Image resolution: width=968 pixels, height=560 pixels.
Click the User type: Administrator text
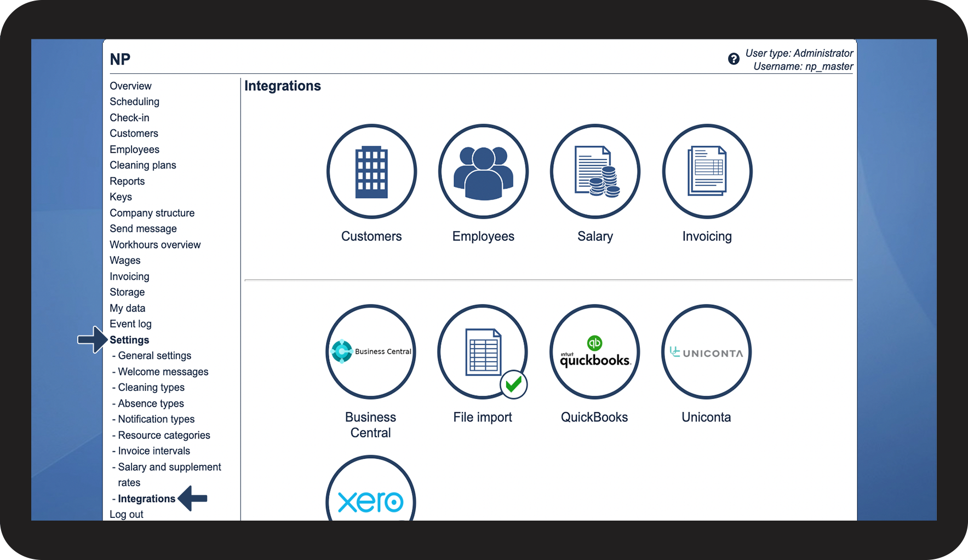tap(799, 53)
